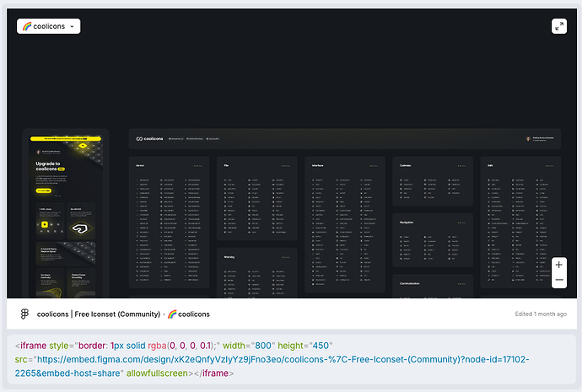
Task: Click the yellow pill button under Upgrade heading
Action: pos(43,191)
